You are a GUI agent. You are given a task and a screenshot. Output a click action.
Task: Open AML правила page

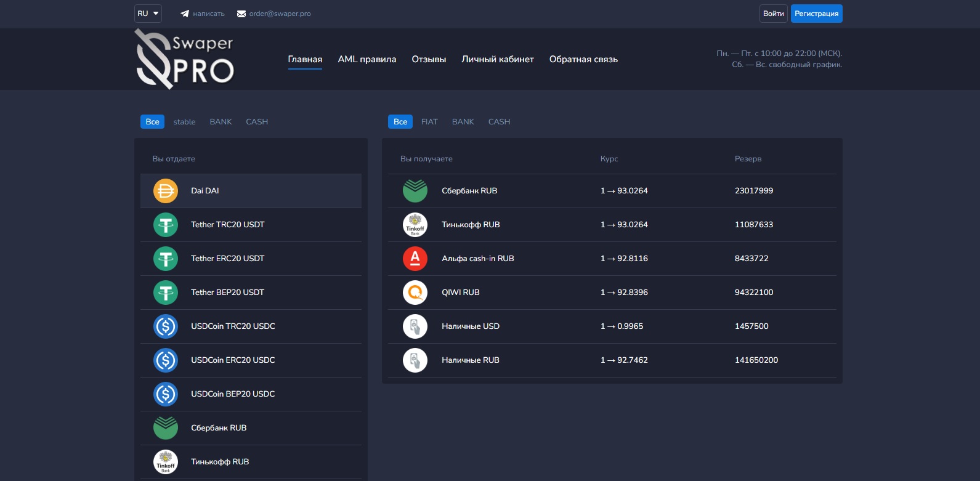click(367, 59)
